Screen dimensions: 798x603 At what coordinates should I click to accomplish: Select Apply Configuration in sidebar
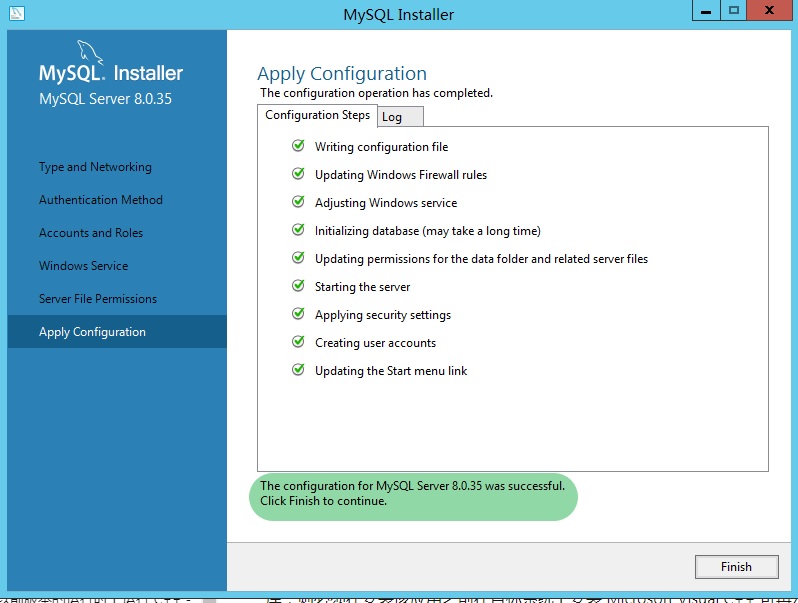pos(117,332)
